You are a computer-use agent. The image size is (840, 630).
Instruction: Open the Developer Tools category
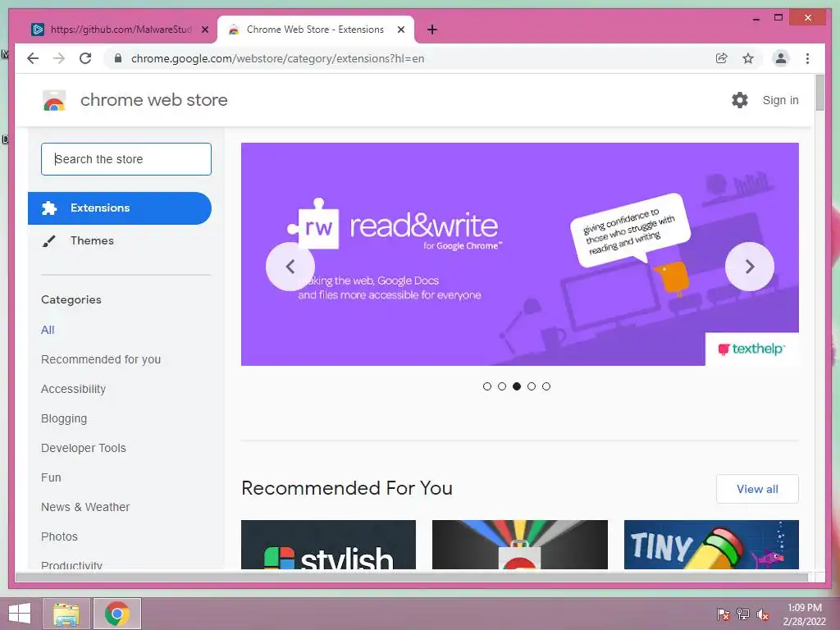pyautogui.click(x=84, y=448)
